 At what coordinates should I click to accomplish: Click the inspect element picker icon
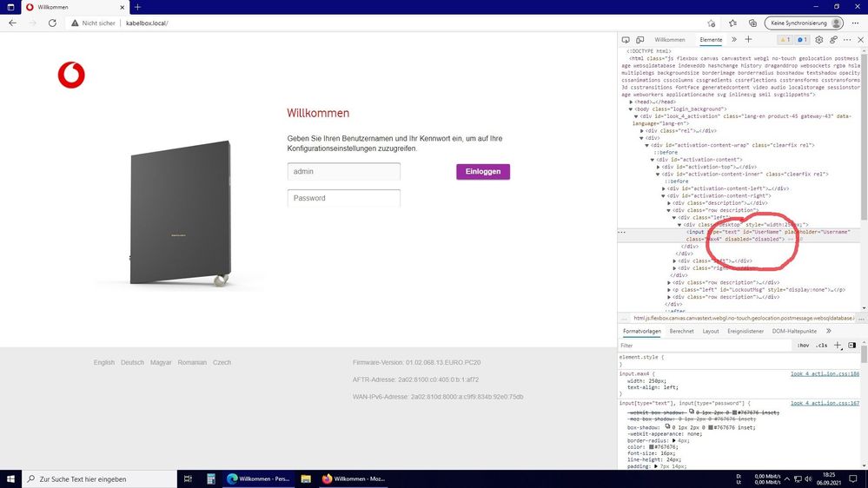(x=626, y=40)
